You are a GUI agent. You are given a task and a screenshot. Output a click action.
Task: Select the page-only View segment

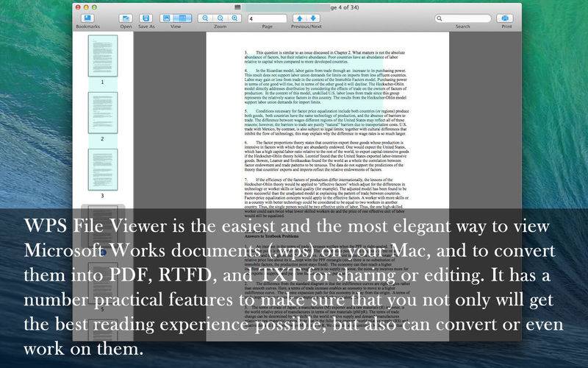coord(167,18)
